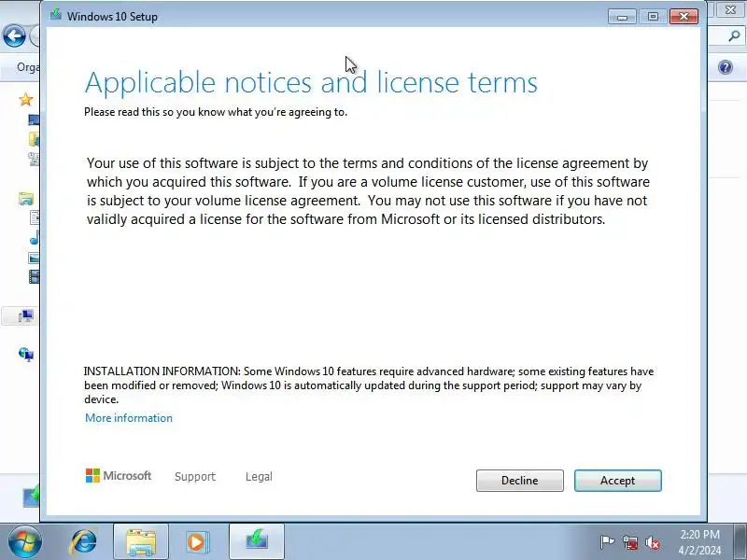
Task: Click the Microsoft logo in the setup footer
Action: pyautogui.click(x=119, y=476)
